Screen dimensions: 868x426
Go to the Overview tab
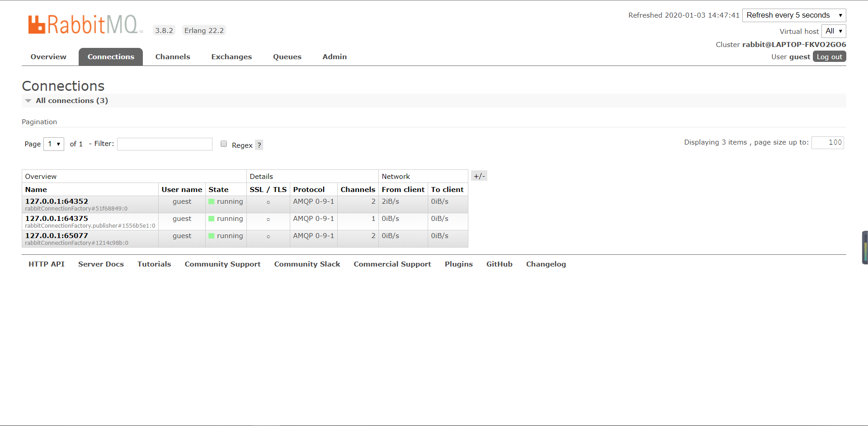[x=48, y=57]
